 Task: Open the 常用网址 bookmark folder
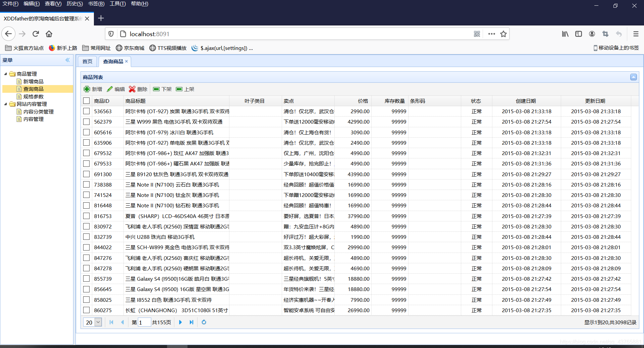pos(97,48)
